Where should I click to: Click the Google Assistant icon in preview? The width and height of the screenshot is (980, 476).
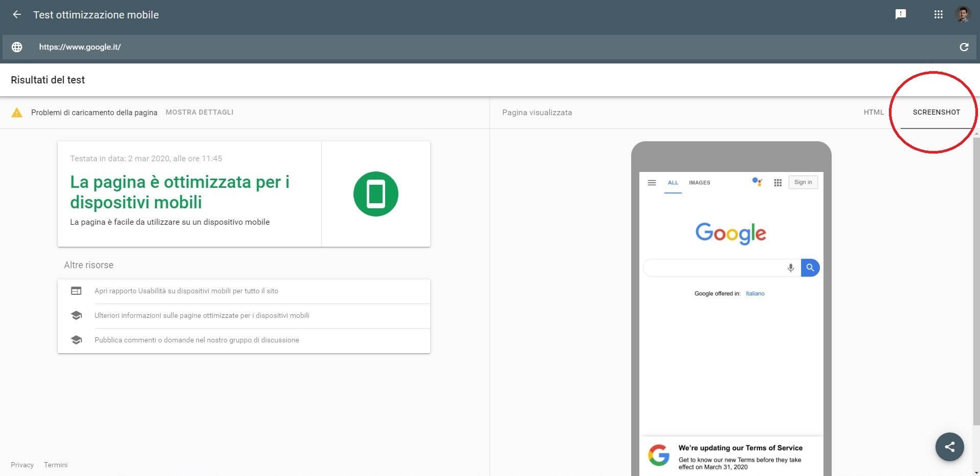pyautogui.click(x=757, y=182)
